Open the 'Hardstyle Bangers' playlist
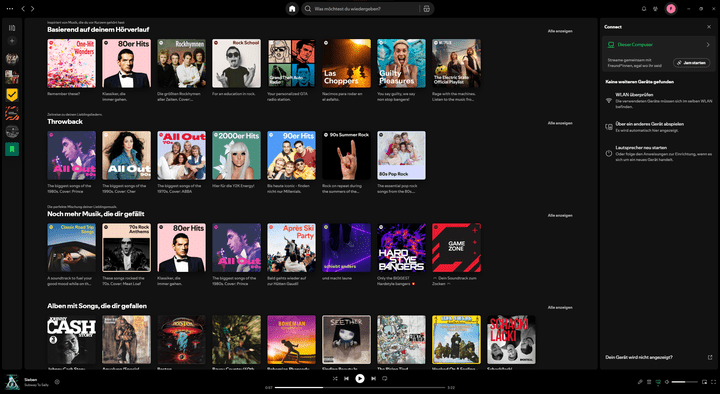The width and height of the screenshot is (720, 394). pyautogui.click(x=401, y=248)
